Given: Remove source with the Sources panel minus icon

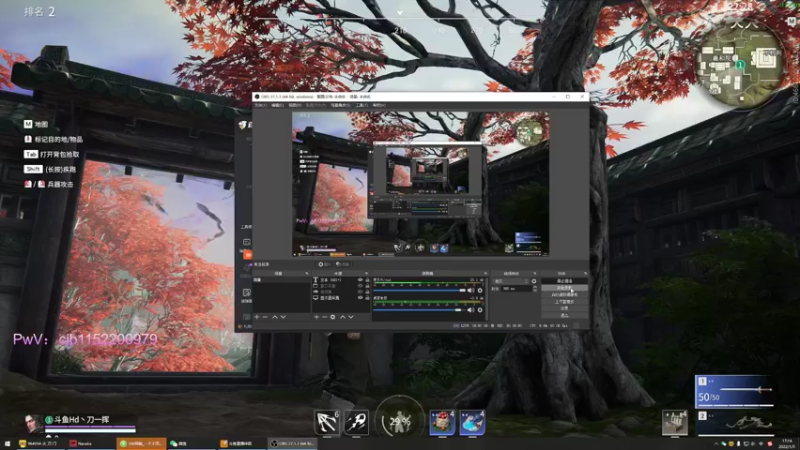Looking at the screenshot, I should click(324, 317).
